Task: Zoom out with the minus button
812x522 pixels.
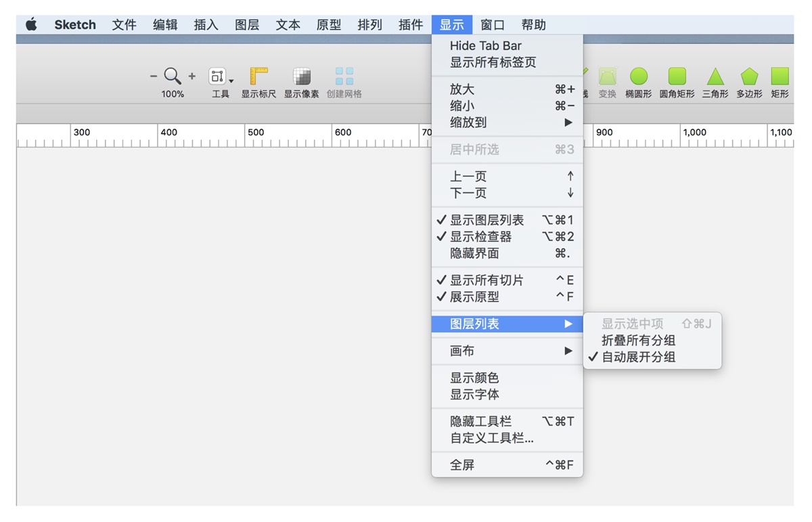Action: tap(154, 76)
